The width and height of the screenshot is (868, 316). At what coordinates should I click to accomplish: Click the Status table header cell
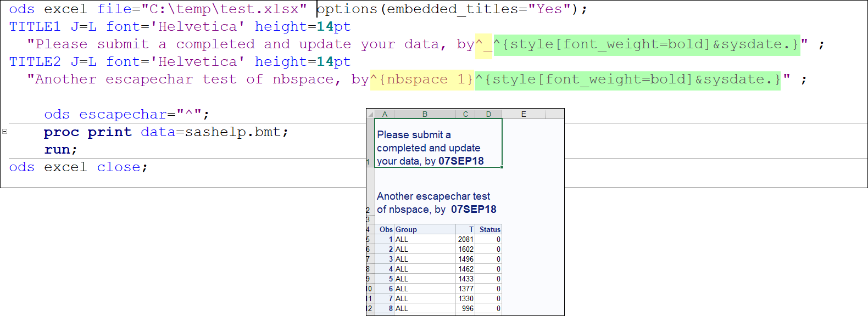[489, 230]
